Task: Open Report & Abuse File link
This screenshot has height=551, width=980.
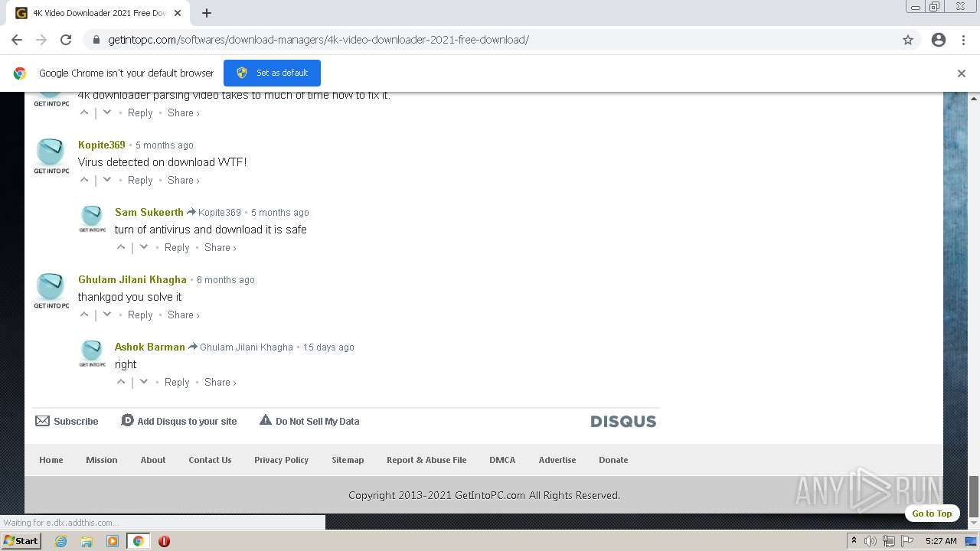Action: (426, 460)
